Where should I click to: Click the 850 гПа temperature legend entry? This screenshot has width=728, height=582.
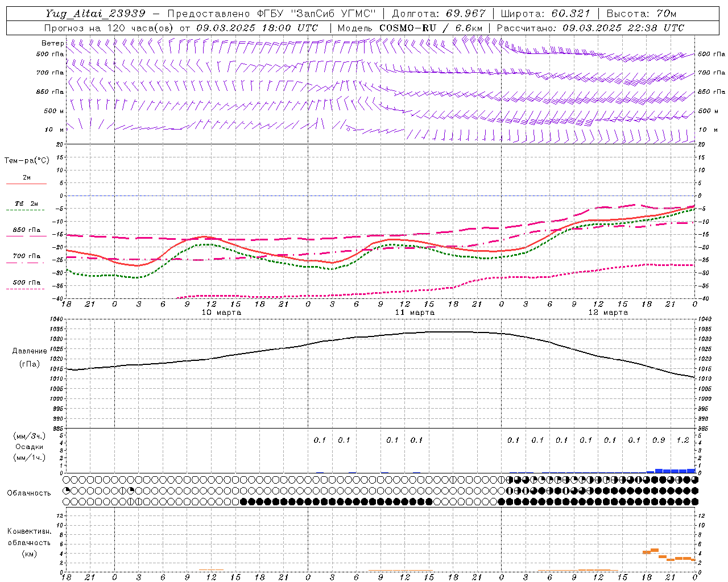27,230
